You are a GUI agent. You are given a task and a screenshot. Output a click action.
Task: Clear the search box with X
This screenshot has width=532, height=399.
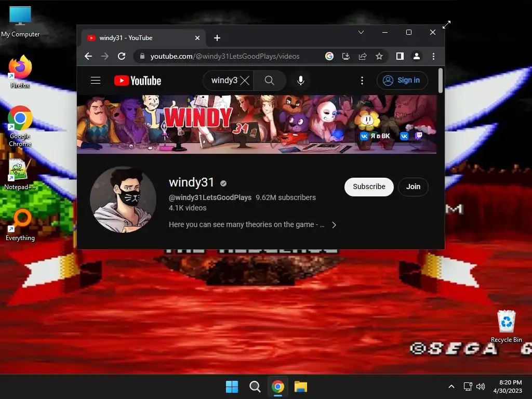click(245, 81)
